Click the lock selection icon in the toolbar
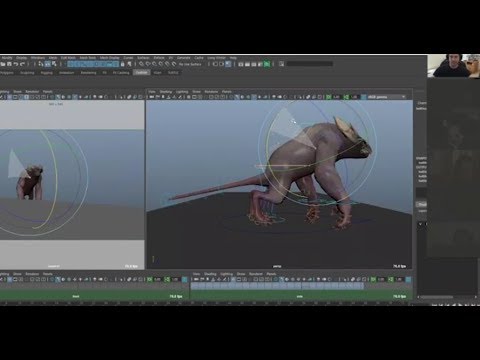480x360 pixels. pyautogui.click(x=123, y=64)
